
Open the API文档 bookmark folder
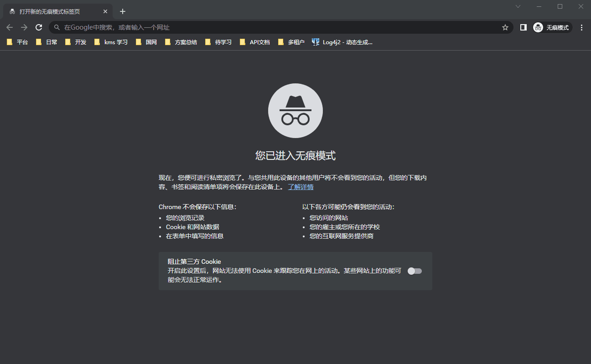tap(255, 42)
